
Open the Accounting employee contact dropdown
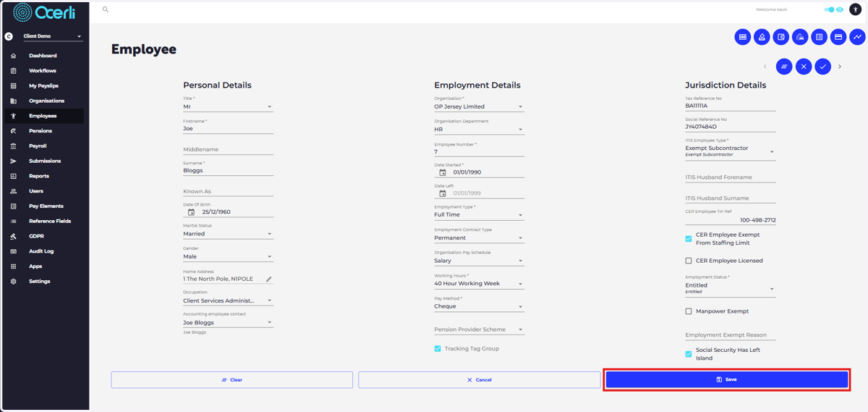228,322
